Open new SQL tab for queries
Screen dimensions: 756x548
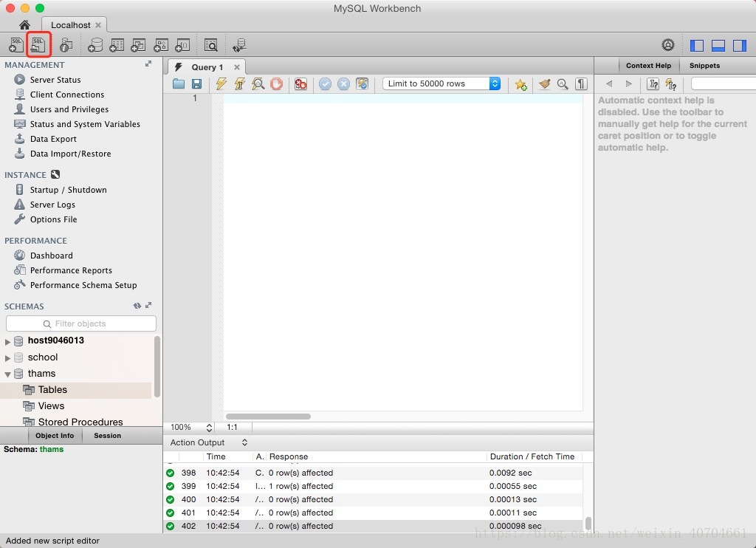point(16,45)
